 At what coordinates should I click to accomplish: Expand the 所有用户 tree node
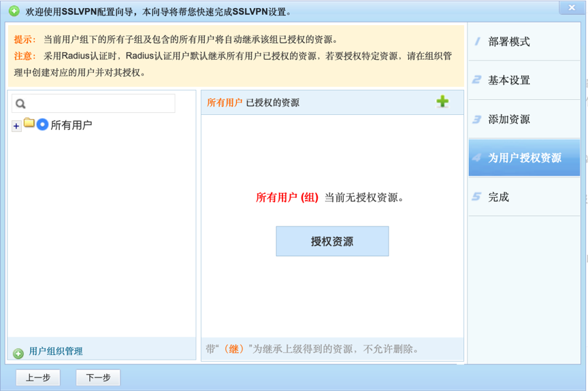pos(16,126)
